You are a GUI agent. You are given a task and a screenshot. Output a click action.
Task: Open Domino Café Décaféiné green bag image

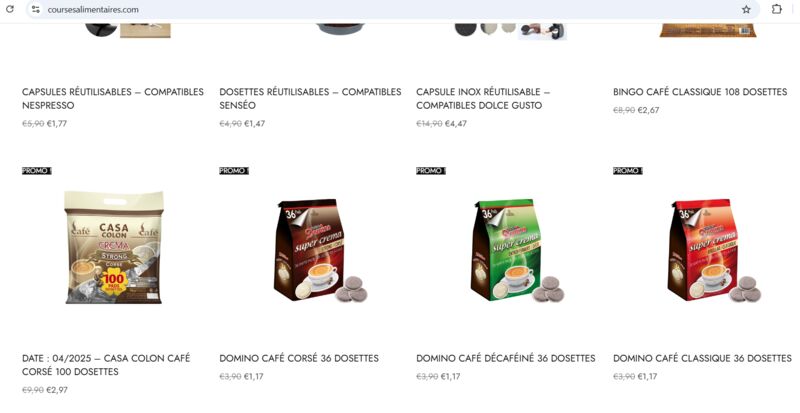coord(517,250)
